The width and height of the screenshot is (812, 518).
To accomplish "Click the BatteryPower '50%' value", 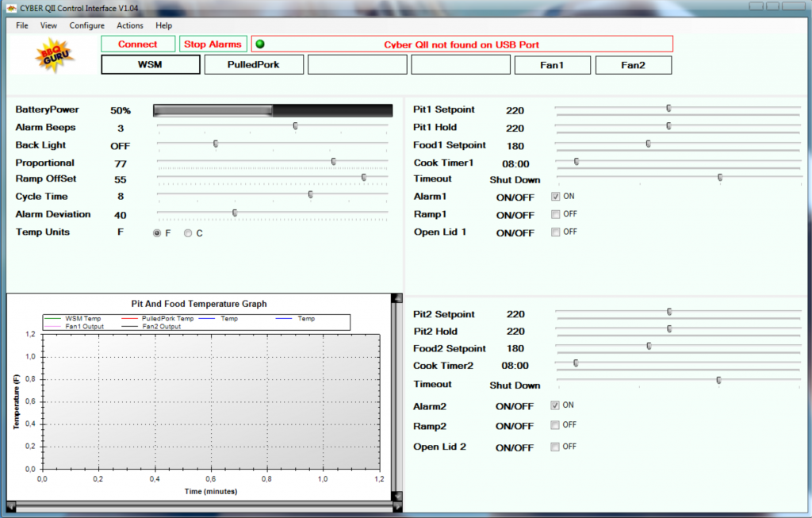I will pyautogui.click(x=121, y=110).
